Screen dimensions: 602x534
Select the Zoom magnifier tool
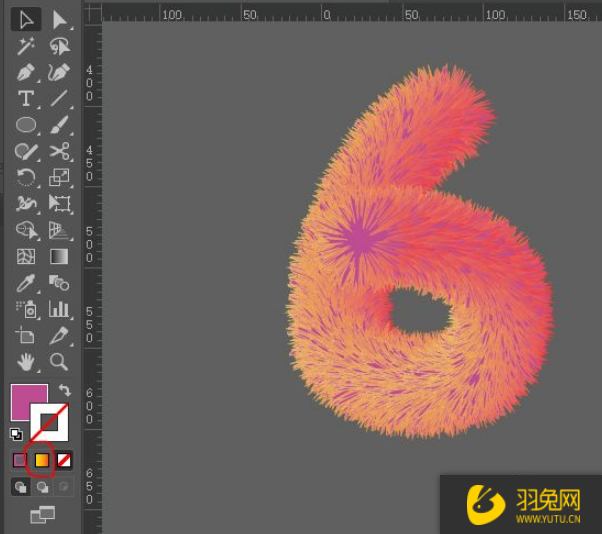click(x=60, y=361)
